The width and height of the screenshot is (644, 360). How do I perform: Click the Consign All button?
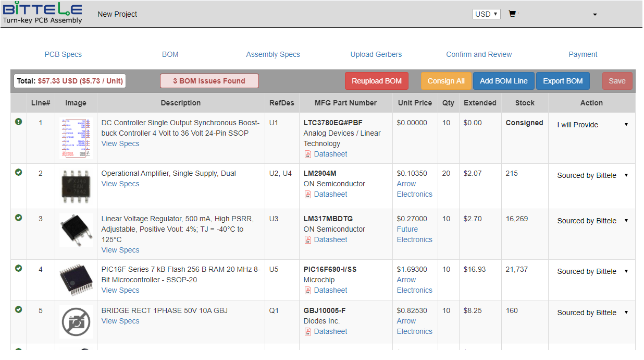[x=446, y=81]
